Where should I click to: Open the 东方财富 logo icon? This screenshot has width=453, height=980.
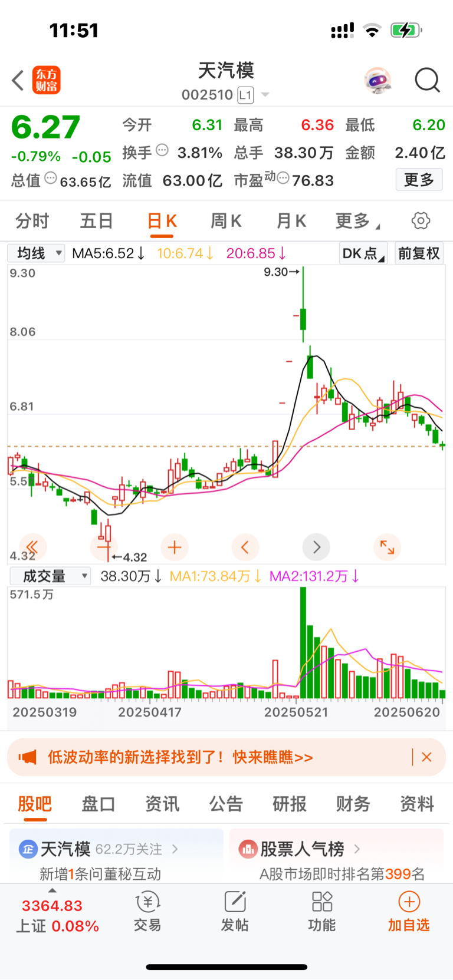coord(47,80)
